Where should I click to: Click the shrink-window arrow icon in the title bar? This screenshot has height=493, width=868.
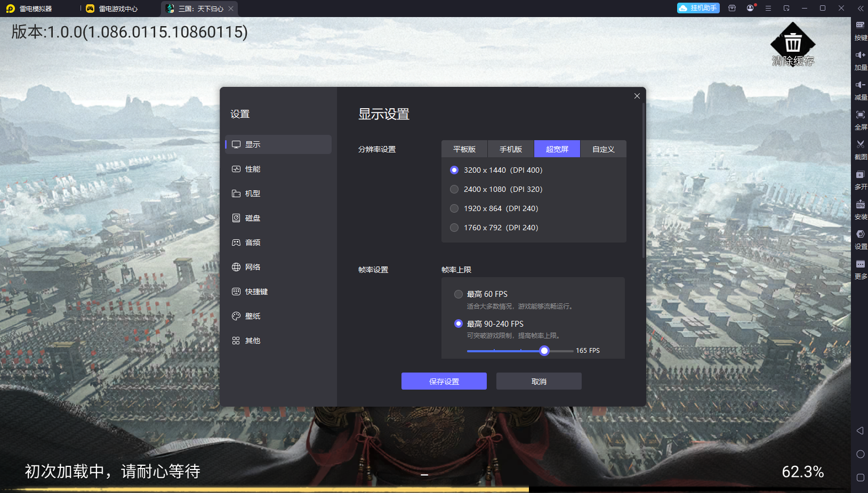click(786, 8)
